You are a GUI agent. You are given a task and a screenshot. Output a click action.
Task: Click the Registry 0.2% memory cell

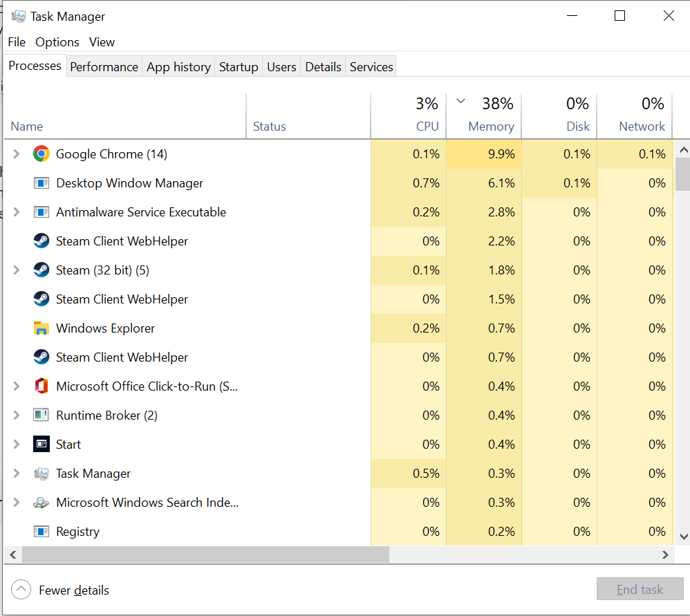[x=484, y=532]
